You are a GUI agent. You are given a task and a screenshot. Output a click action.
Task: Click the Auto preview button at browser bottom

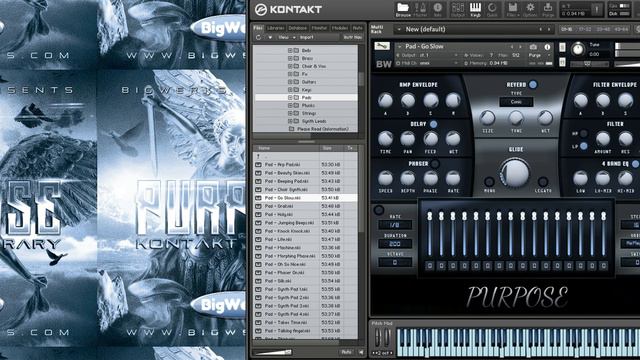pyautogui.click(x=347, y=352)
